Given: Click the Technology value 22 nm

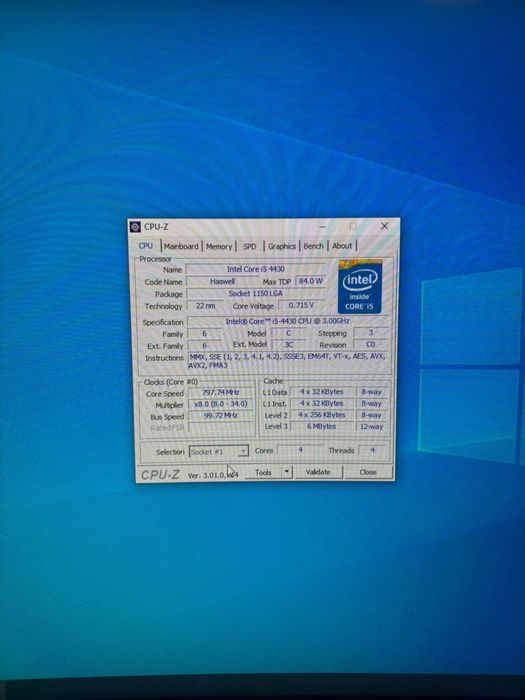Looking at the screenshot, I should coord(206,306).
